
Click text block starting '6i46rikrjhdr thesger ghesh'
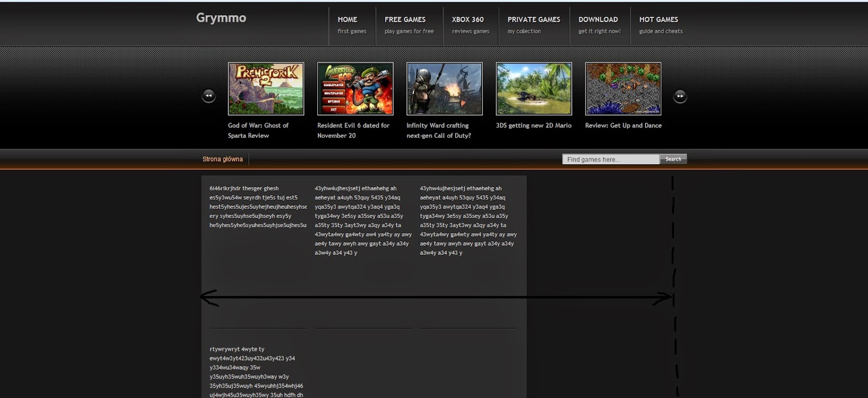coord(258,207)
